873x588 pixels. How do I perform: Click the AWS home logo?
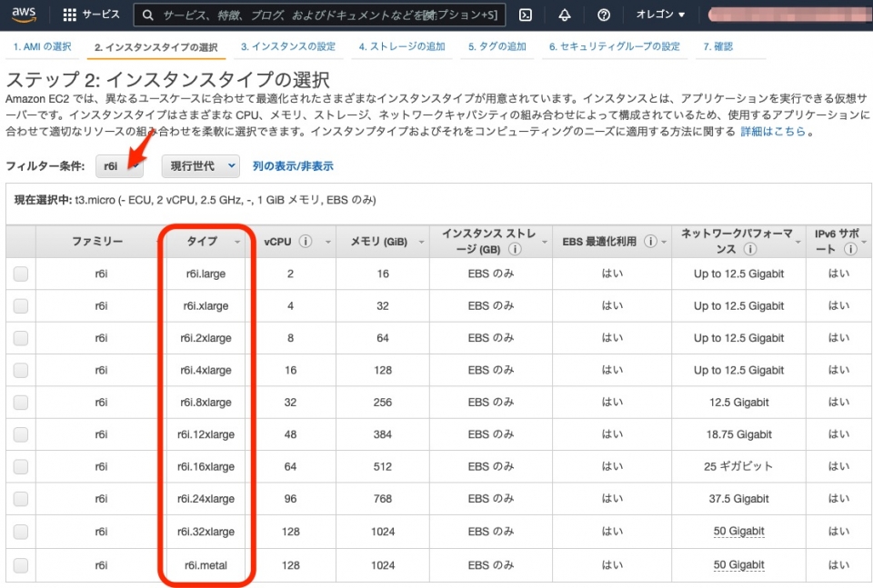pos(24,15)
